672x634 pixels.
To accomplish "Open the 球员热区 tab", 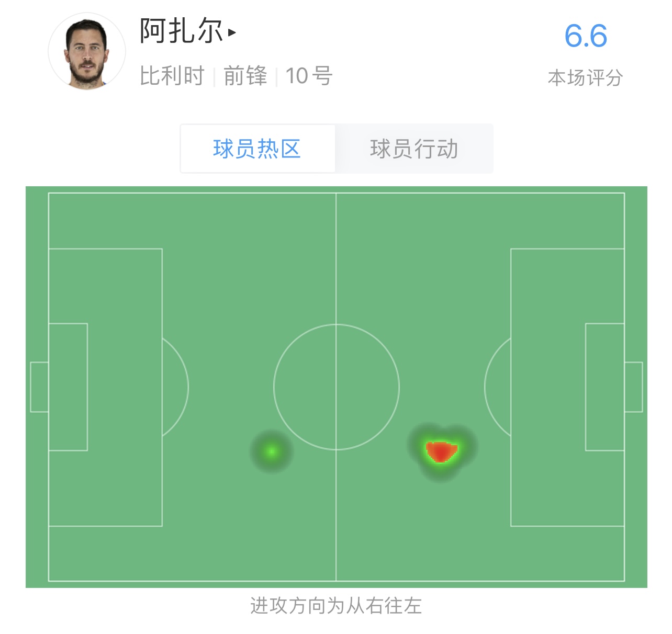I will tap(257, 149).
